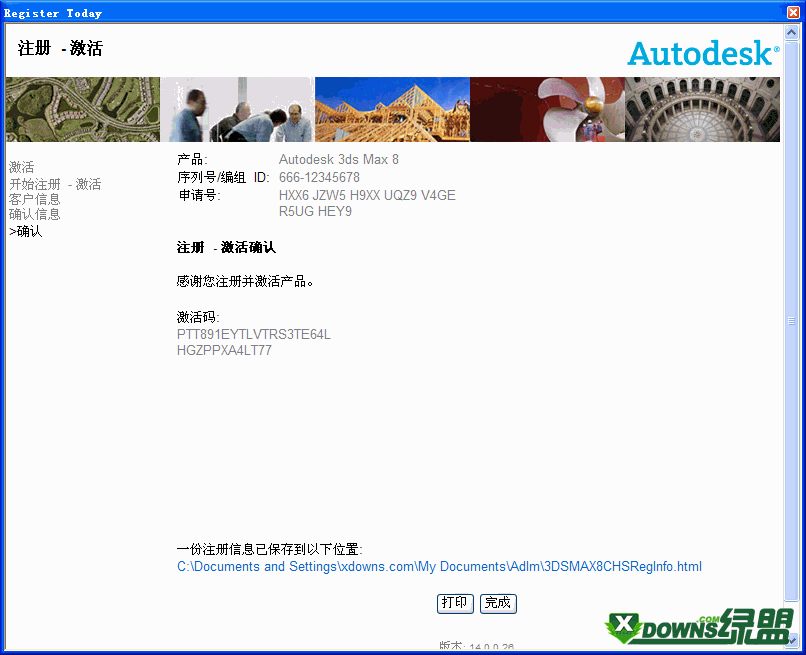Open the saved 3DSMAX8CHSRegInfo.html file link
The width and height of the screenshot is (806, 655).
tap(439, 567)
